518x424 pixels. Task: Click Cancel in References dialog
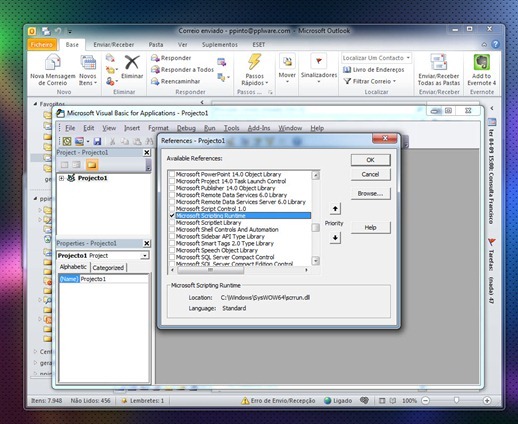click(370, 174)
